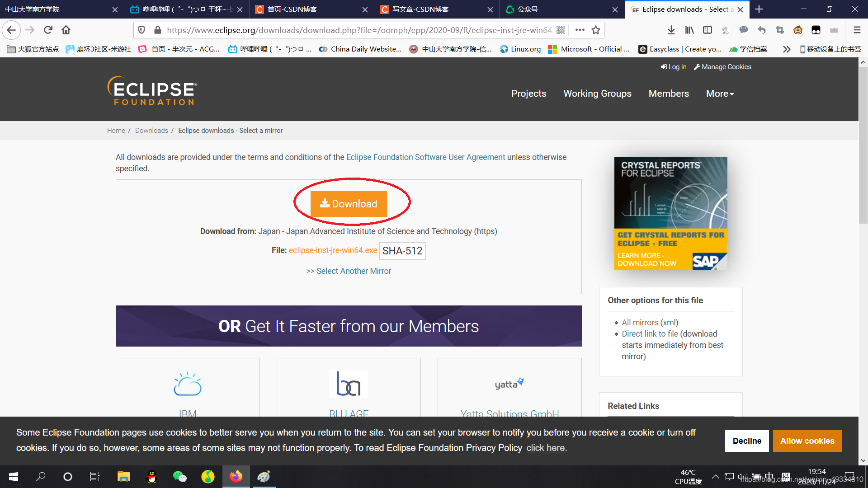Open Firefox hamburger menu
Image resolution: width=868 pixels, height=488 pixels.
pyautogui.click(x=857, y=30)
